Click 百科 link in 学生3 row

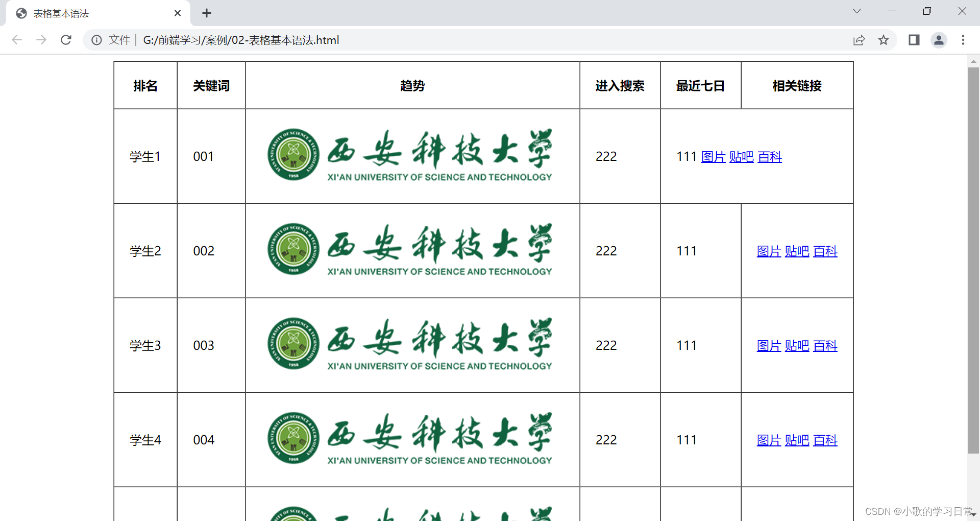click(825, 346)
